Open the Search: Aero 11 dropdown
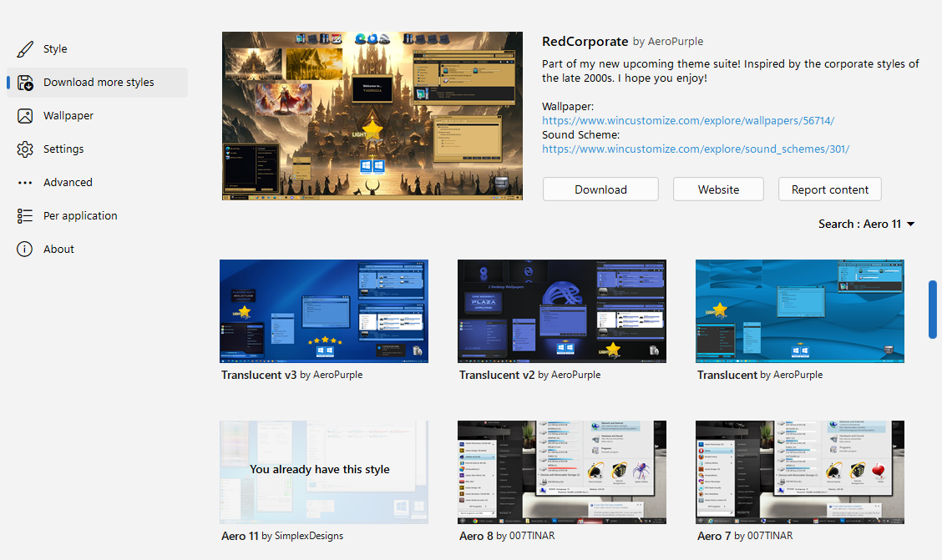The width and height of the screenshot is (942, 560). click(x=867, y=224)
